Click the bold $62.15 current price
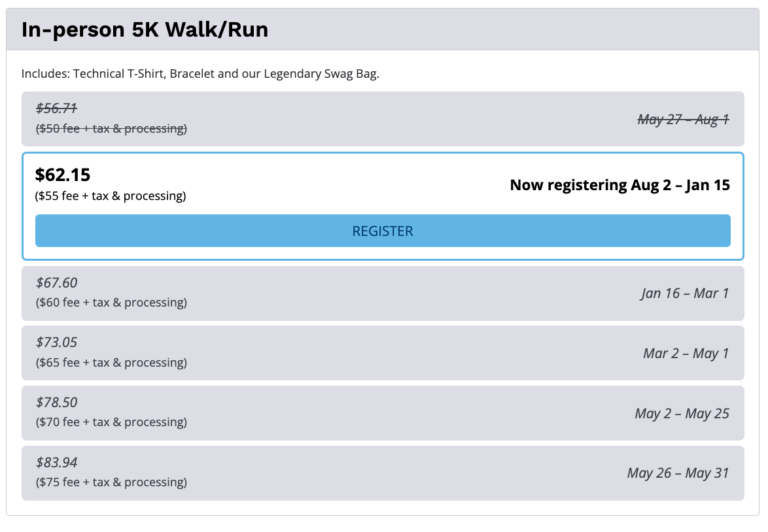This screenshot has height=532, width=768. (63, 175)
